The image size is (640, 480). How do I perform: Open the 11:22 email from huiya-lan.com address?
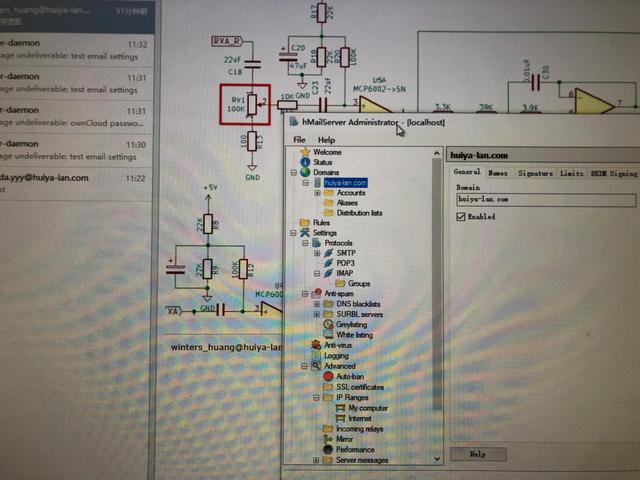tap(77, 184)
